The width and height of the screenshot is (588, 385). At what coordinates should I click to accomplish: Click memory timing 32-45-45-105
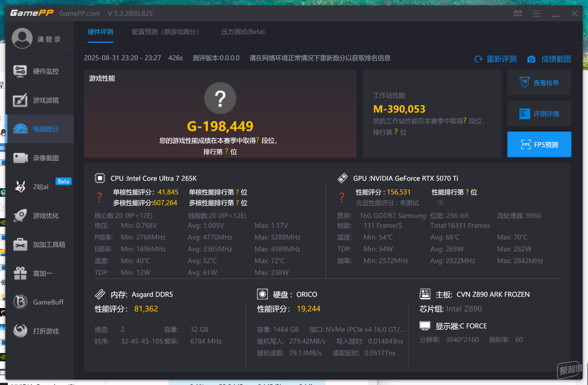pyautogui.click(x=142, y=341)
